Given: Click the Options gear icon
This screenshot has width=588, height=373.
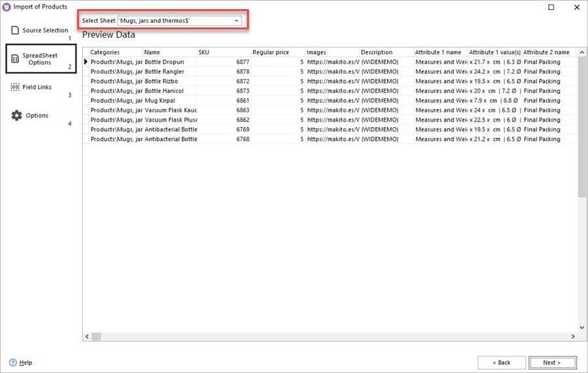Looking at the screenshot, I should click(16, 116).
